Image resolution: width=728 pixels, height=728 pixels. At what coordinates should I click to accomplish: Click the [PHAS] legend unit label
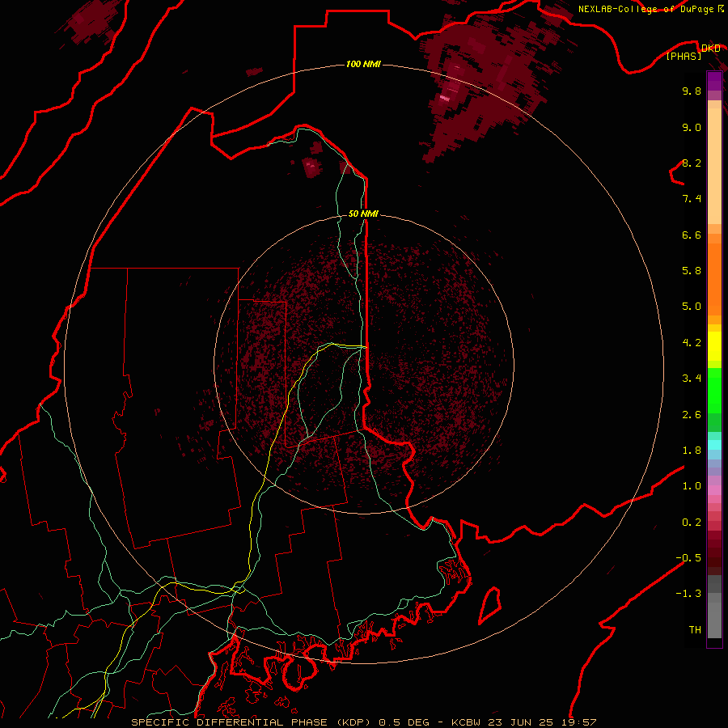684,56
